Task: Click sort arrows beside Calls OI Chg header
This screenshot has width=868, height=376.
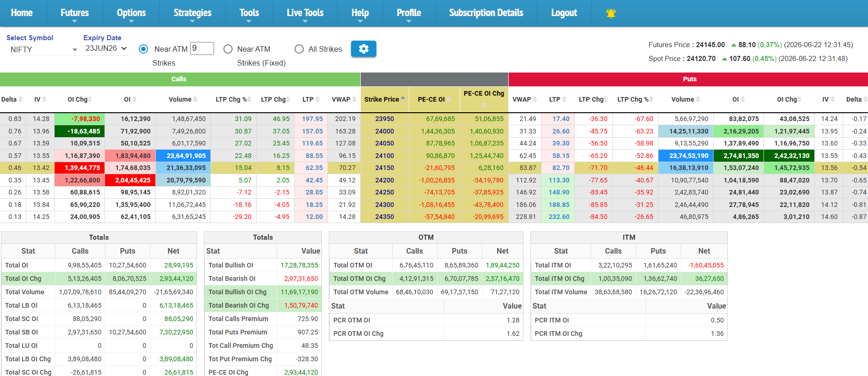Action: pyautogui.click(x=90, y=99)
